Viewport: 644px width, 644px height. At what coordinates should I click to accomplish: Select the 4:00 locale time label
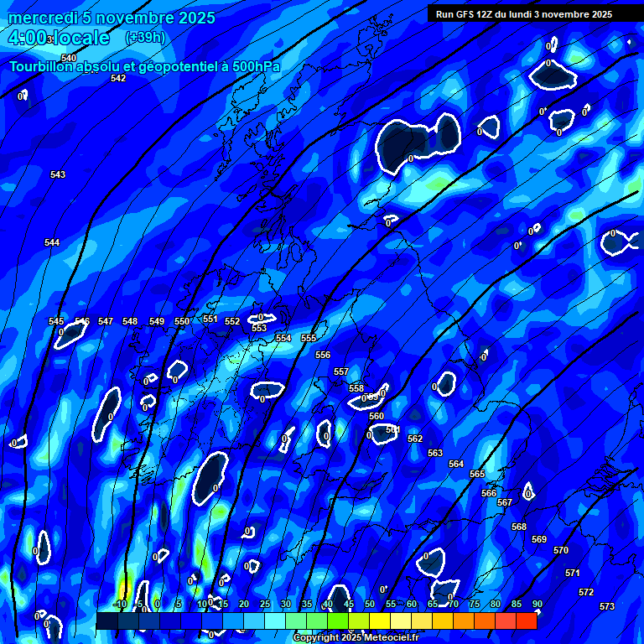59,38
